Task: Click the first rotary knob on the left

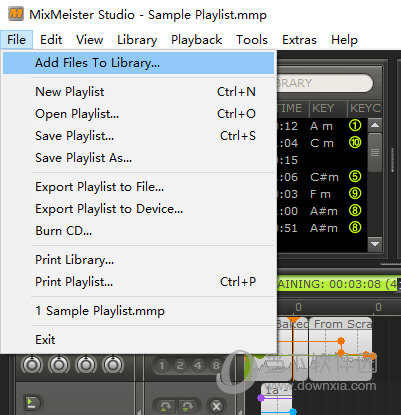Action: tap(32, 365)
